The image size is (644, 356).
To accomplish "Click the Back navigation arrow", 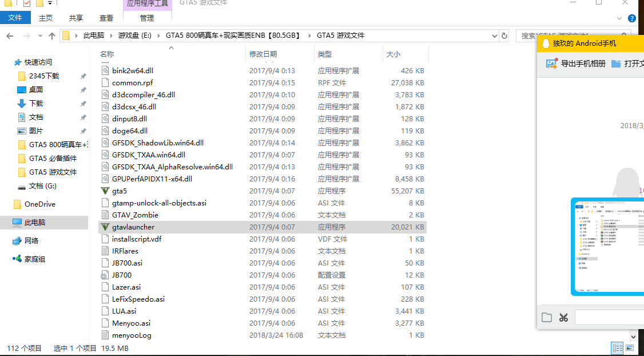I will (10, 35).
